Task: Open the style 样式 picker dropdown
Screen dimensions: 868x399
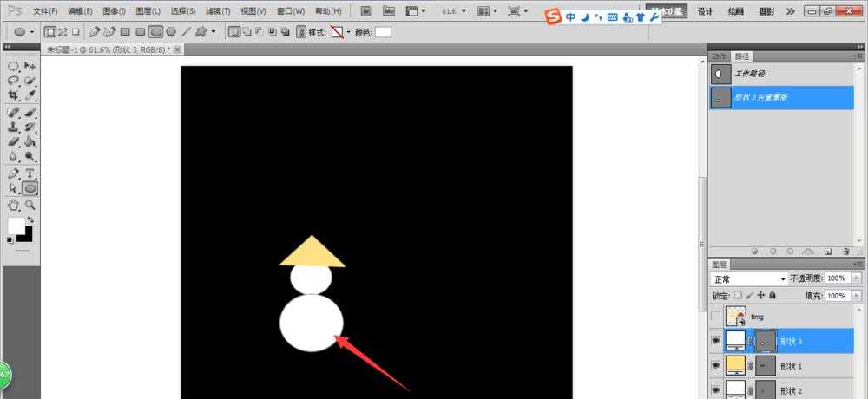Action: [x=348, y=32]
